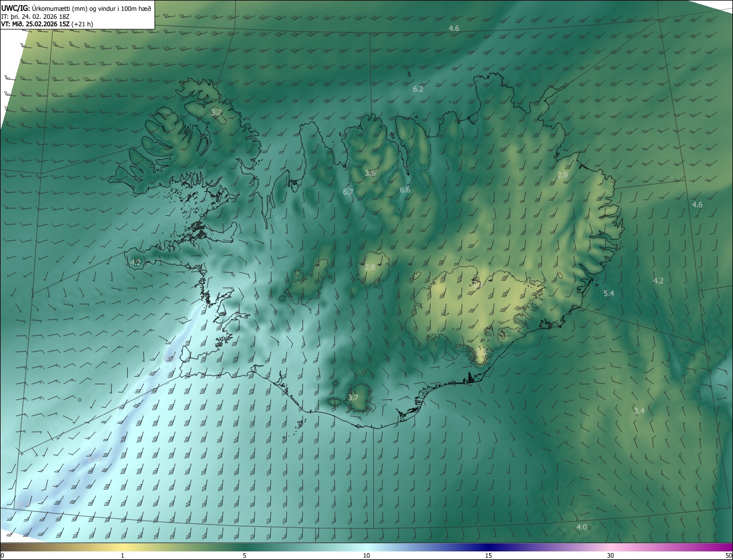733x560 pixels.
Task: Click the 3.4 value southeast of Iceland
Action: 639,411
